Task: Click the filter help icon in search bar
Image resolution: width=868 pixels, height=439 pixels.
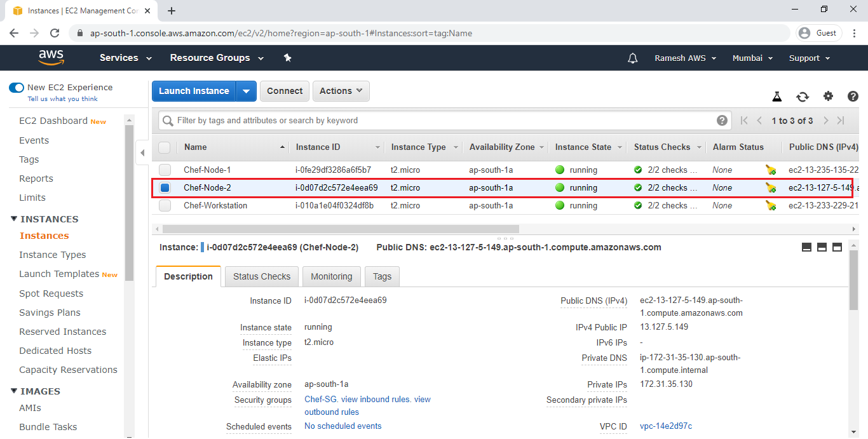Action: pyautogui.click(x=722, y=121)
